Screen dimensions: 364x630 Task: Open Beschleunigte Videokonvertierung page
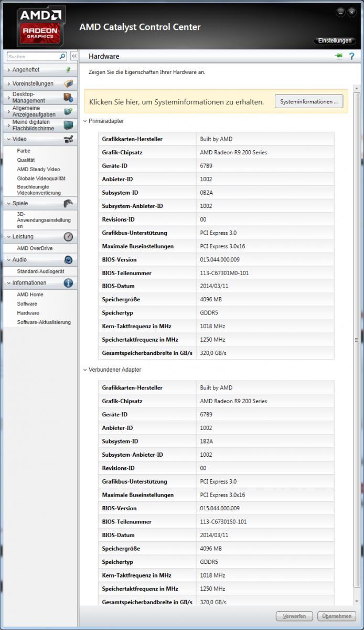(x=39, y=190)
